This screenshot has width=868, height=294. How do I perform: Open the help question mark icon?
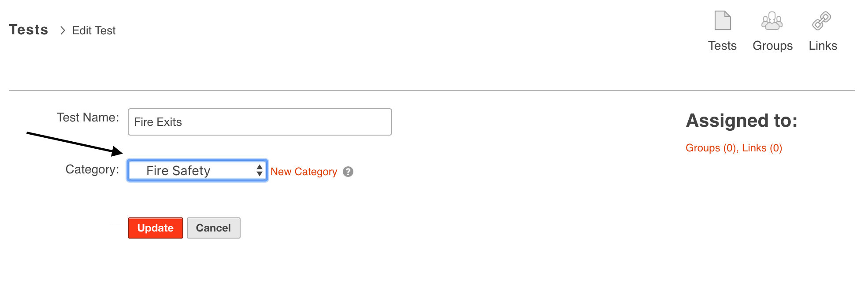348,172
